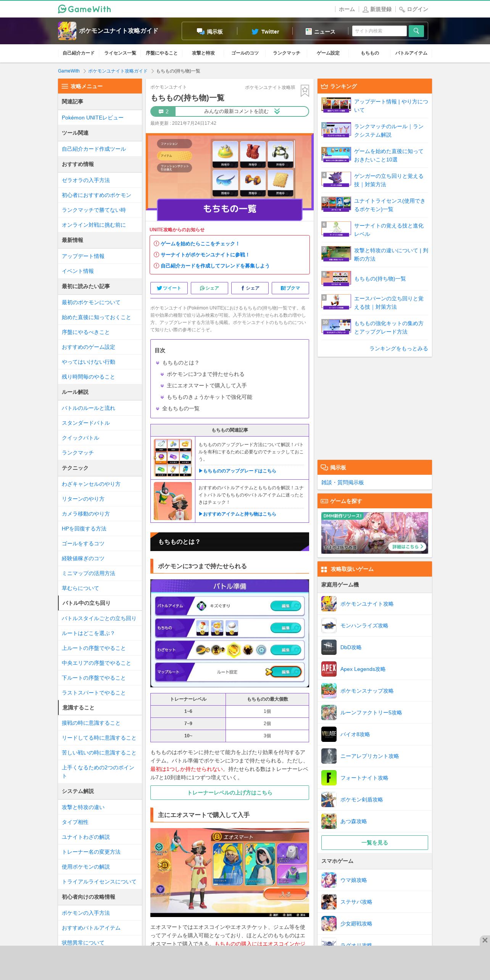Click breadcrumb ポケモンユナイト攻略ガイド
This screenshot has width=490, height=980.
(x=118, y=71)
